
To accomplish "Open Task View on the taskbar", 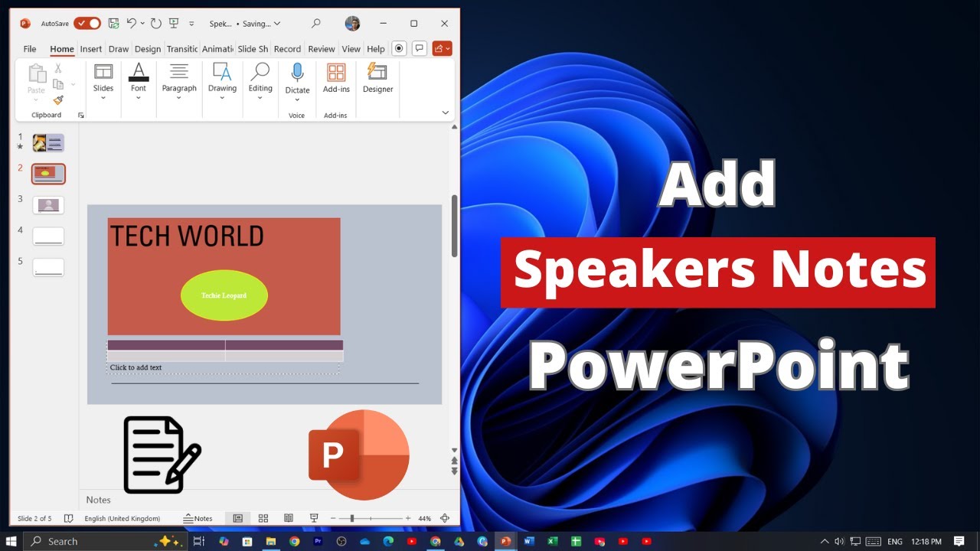I will tap(198, 541).
